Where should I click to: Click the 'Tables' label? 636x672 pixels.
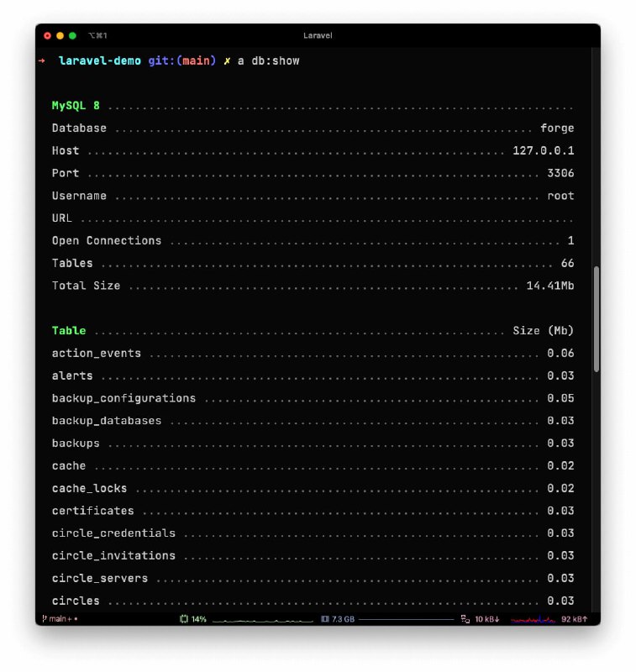(x=72, y=263)
